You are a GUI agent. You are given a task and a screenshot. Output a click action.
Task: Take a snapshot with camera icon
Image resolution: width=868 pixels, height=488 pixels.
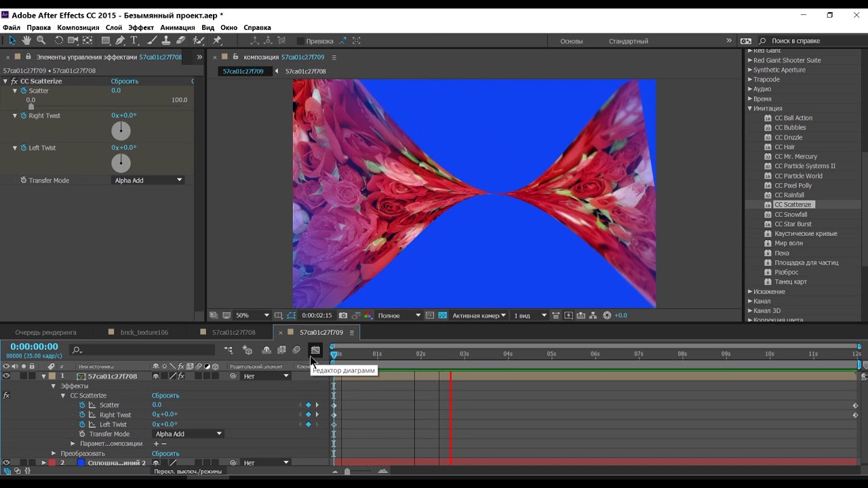pyautogui.click(x=343, y=315)
